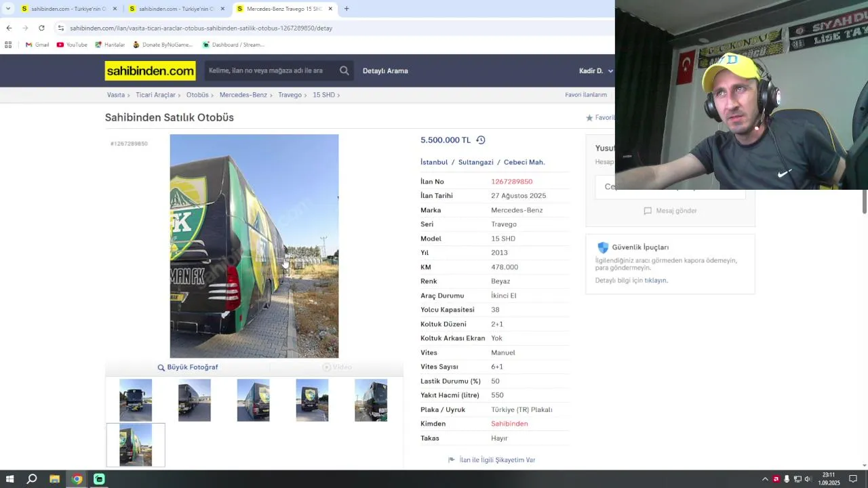Open the Windows Start menu
868x488 pixels.
[x=9, y=479]
